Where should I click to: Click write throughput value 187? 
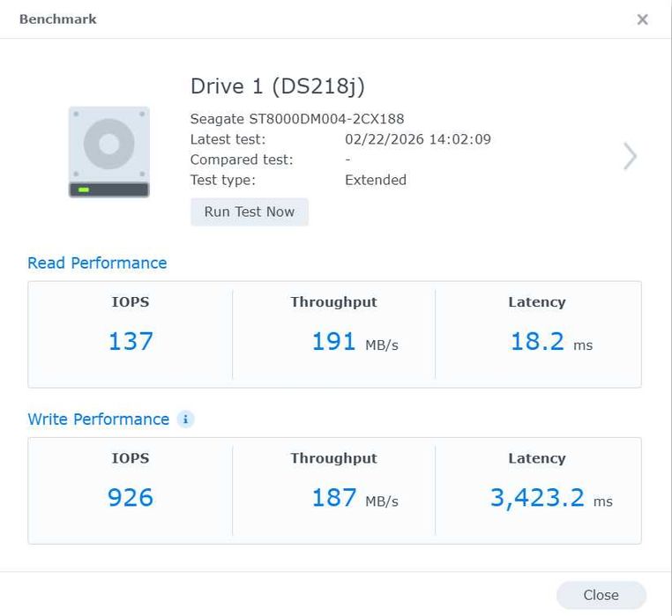point(334,498)
